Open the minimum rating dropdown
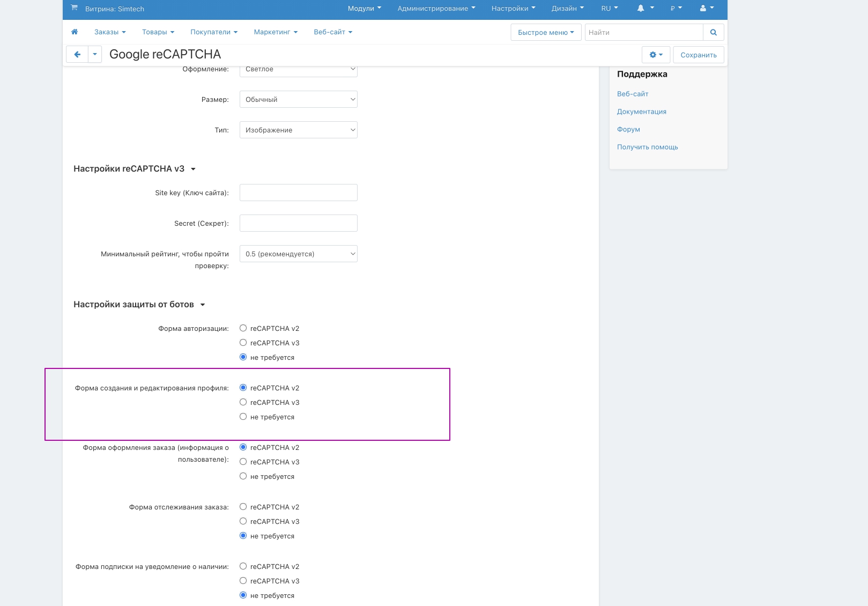The height and width of the screenshot is (606, 868). (x=299, y=254)
